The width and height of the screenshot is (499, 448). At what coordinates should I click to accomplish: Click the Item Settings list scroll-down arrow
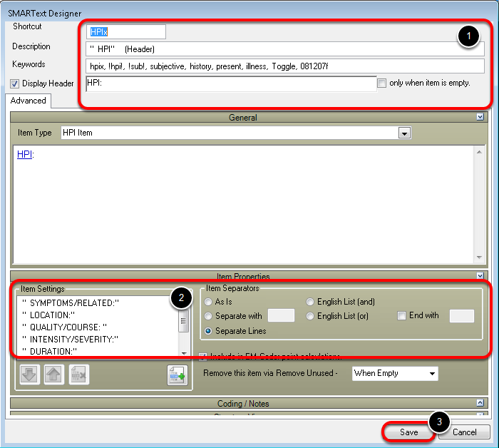pos(184,353)
